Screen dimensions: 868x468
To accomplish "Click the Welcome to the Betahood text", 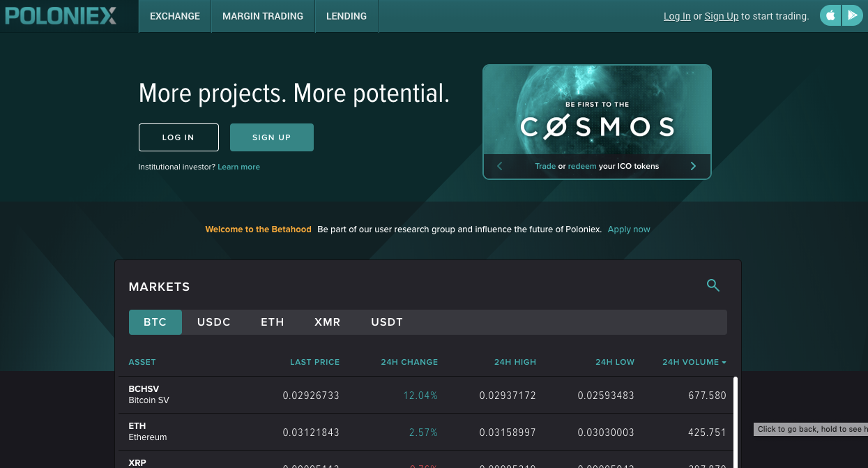I will point(258,229).
